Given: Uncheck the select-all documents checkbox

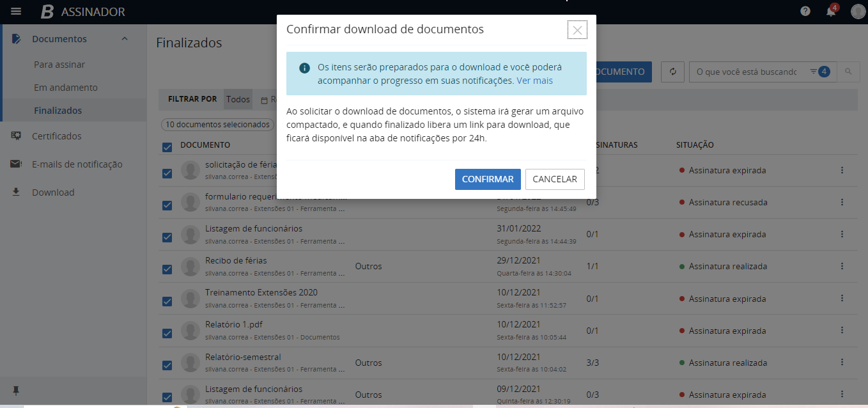Looking at the screenshot, I should point(167,148).
